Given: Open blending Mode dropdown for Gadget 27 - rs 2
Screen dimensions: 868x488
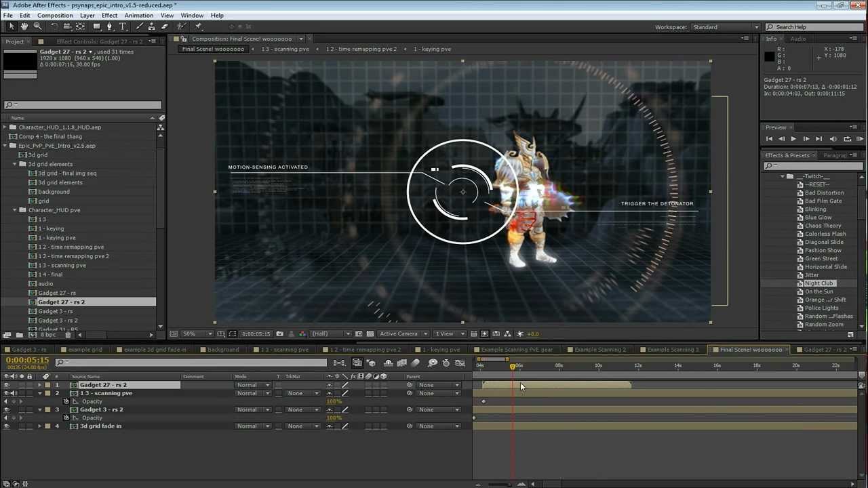Looking at the screenshot, I should tap(253, 385).
